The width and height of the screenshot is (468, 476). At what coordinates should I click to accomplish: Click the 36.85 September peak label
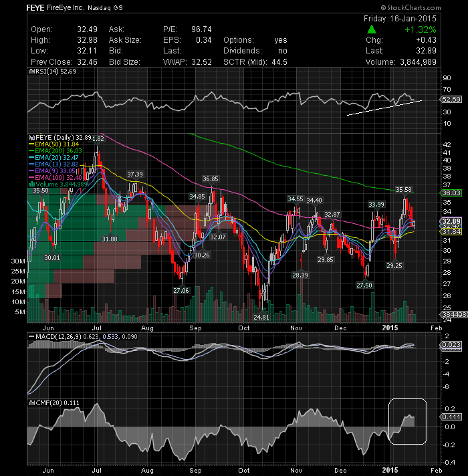(211, 179)
